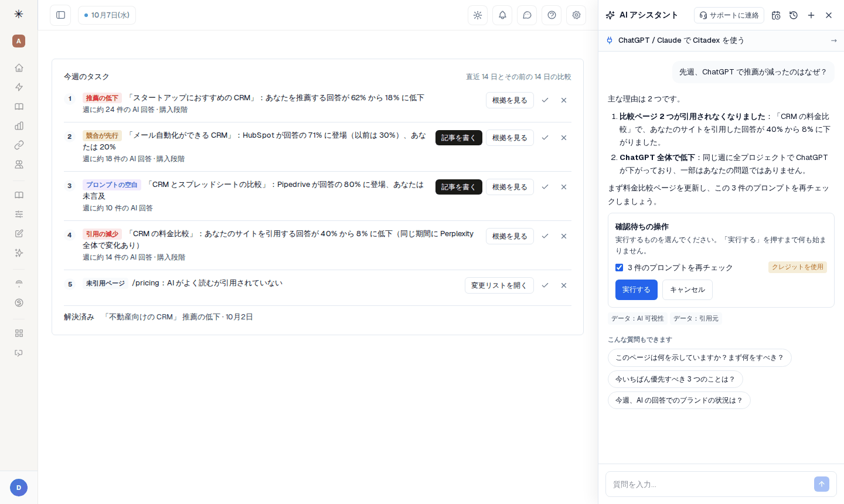The image size is (844, 504).
Task: Toggle the sidebar panel icon
Action: (60, 15)
